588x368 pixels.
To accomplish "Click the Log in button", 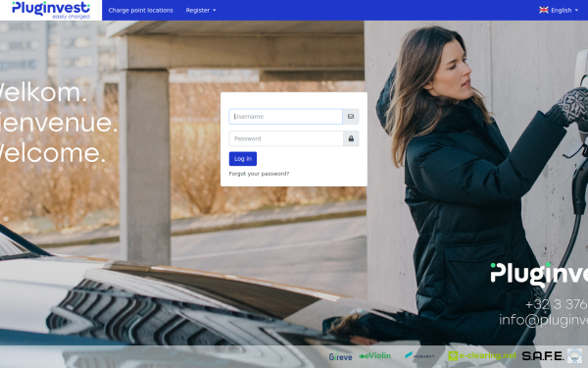I will click(243, 159).
